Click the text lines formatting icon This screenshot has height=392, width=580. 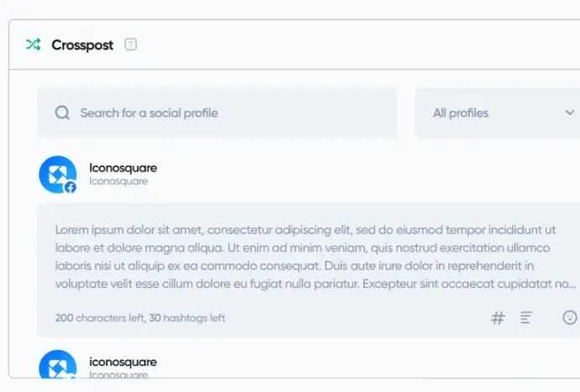coord(526,318)
